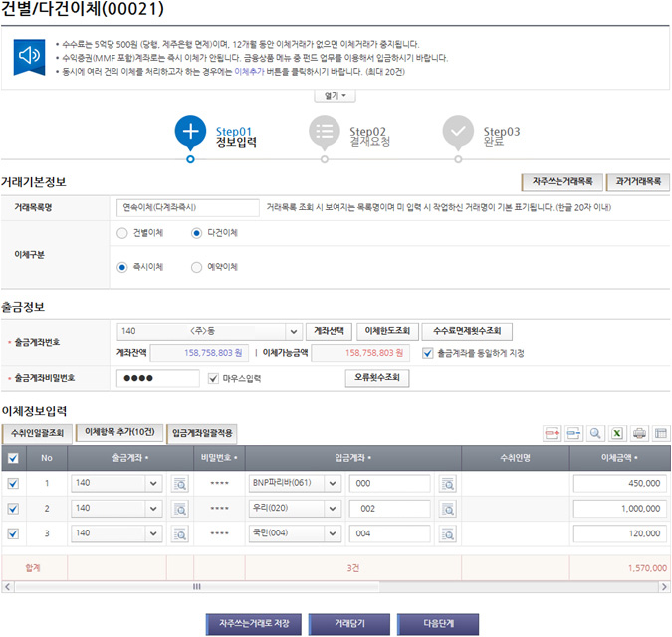Image resolution: width=672 pixels, height=637 pixels.
Task: Click the 이체한도조회 button
Action: coord(387,331)
